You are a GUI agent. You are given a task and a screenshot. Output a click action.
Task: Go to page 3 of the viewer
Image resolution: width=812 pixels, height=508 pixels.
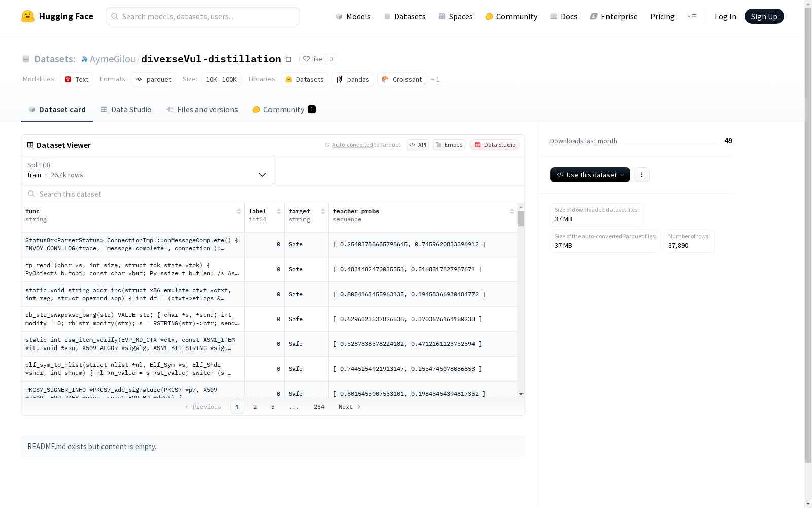point(273,407)
